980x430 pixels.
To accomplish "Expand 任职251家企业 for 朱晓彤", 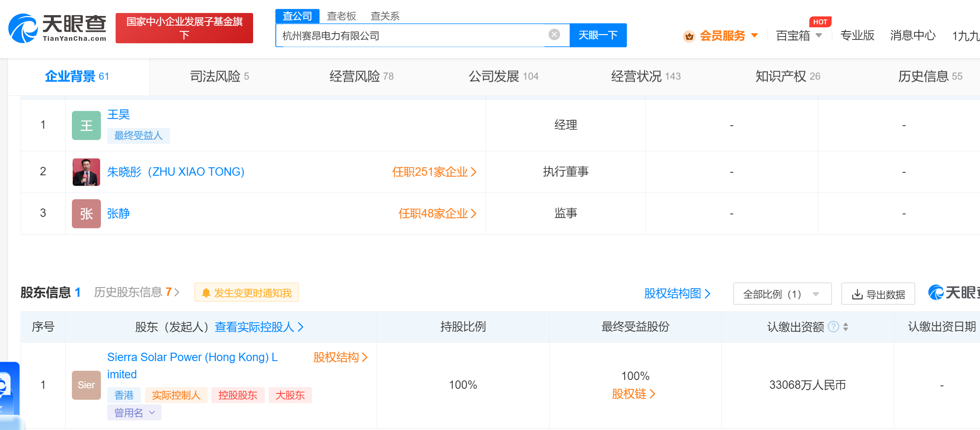I will tap(434, 172).
